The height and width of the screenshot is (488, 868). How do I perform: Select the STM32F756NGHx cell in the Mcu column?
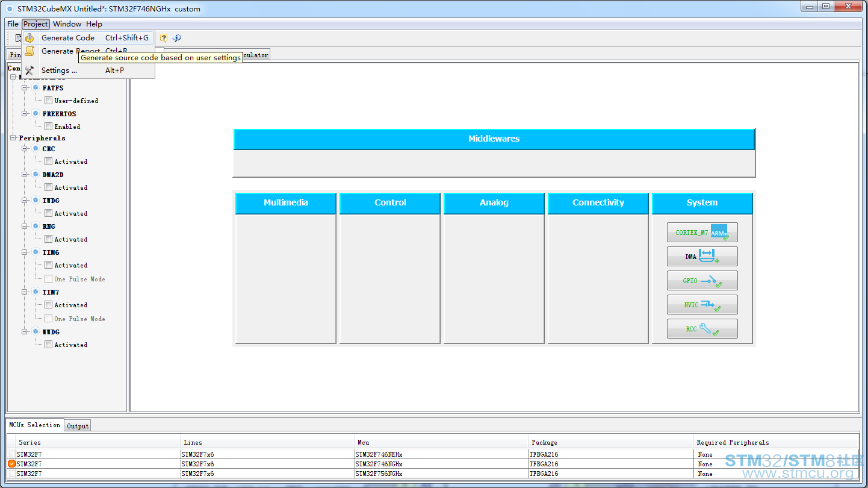(442, 474)
